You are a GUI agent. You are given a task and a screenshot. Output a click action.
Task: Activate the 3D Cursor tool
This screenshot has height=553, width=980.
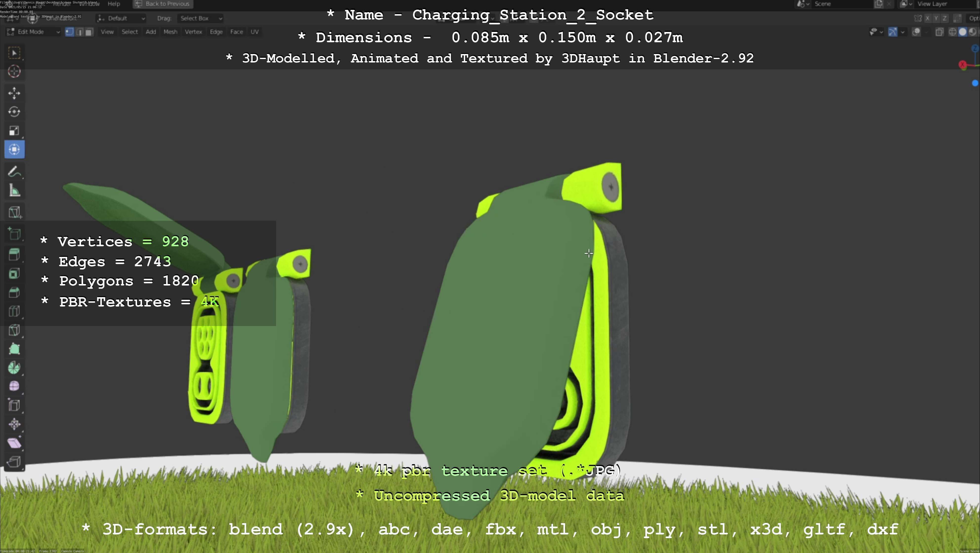(14, 71)
